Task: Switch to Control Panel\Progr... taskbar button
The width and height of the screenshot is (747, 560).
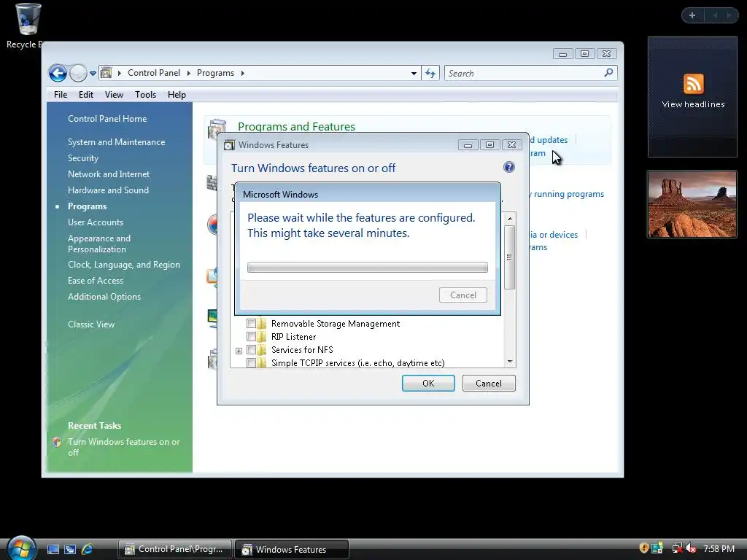Action: pos(175,549)
